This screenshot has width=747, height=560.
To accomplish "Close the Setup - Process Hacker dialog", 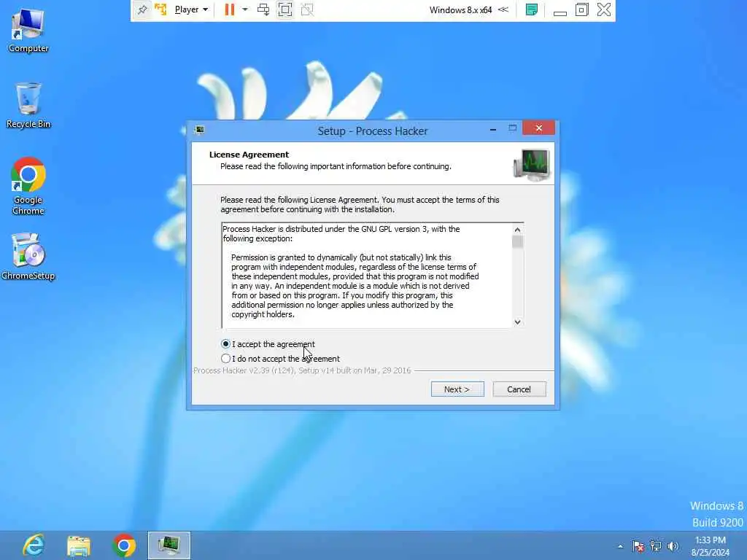I will click(x=538, y=128).
